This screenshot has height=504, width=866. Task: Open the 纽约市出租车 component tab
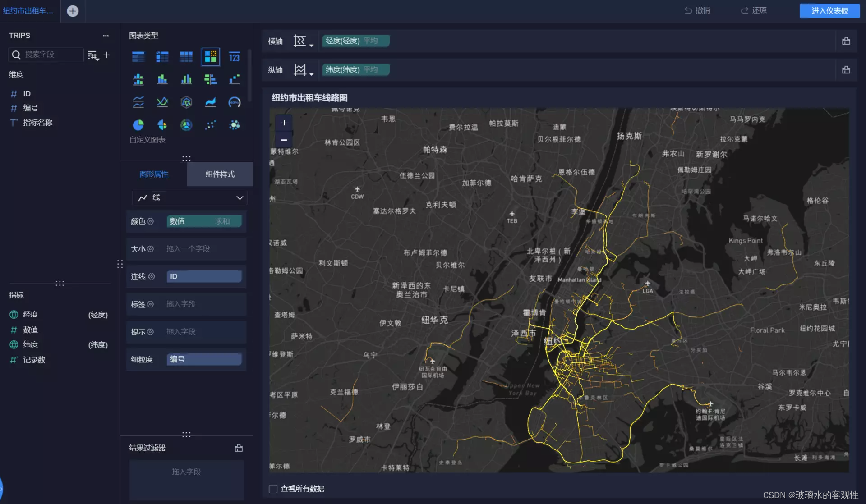[28, 10]
